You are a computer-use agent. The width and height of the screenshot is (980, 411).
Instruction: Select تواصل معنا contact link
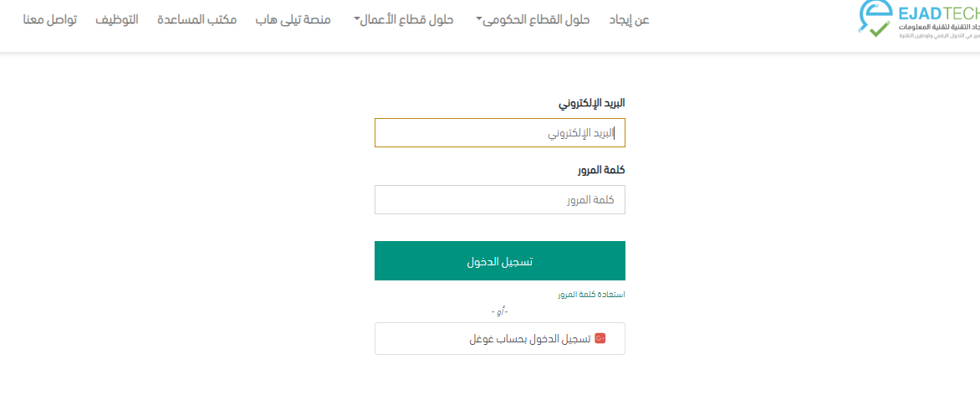pos(50,19)
